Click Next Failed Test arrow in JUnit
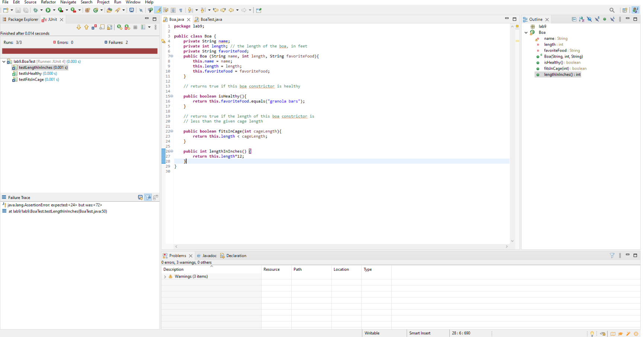 click(x=79, y=27)
